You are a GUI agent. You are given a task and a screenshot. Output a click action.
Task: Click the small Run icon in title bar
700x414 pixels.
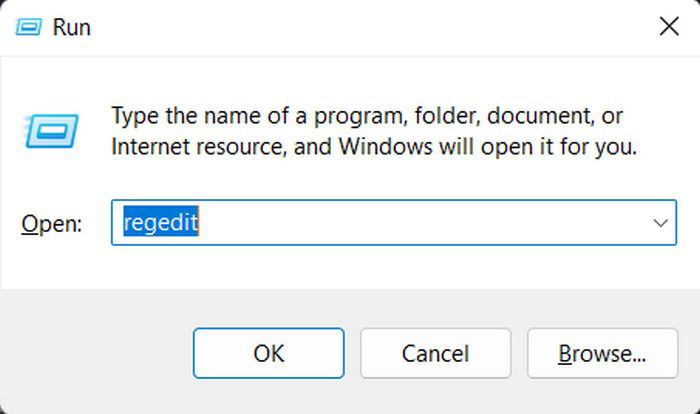click(x=29, y=27)
